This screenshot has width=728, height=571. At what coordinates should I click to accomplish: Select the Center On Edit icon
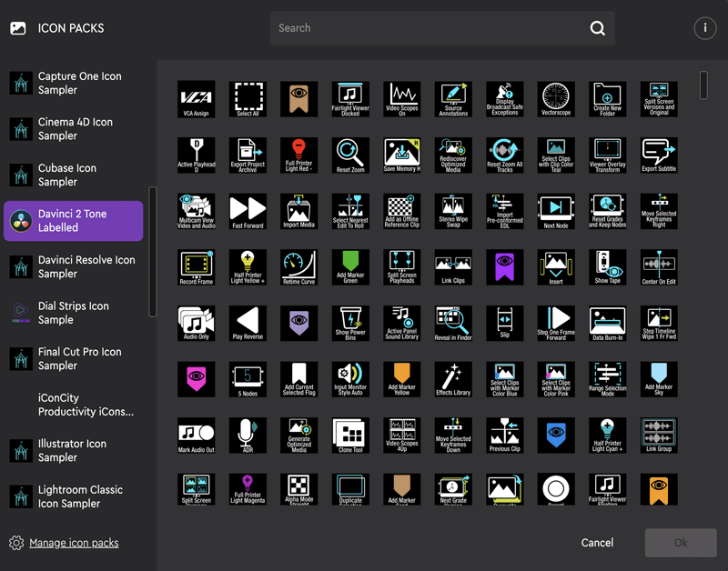point(659,267)
